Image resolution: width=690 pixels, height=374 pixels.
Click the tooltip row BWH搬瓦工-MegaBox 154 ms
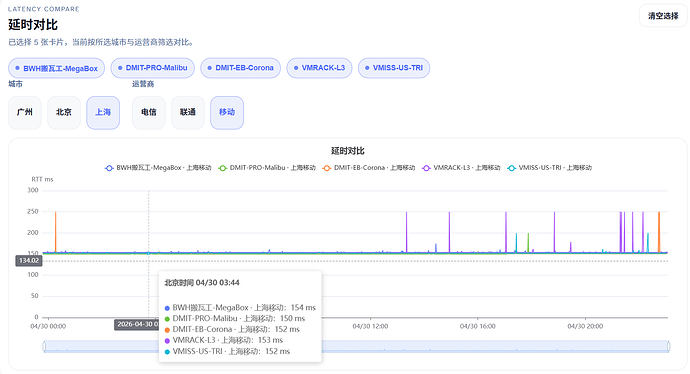pos(240,308)
